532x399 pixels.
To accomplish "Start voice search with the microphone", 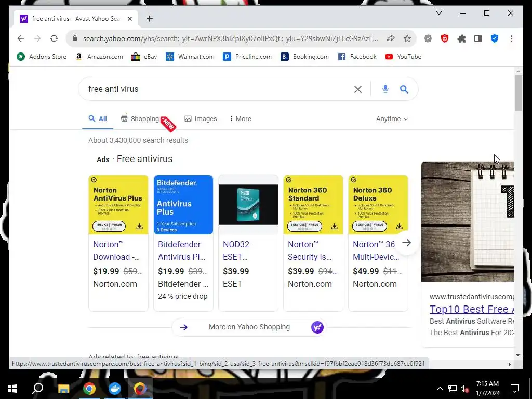I will (385, 89).
